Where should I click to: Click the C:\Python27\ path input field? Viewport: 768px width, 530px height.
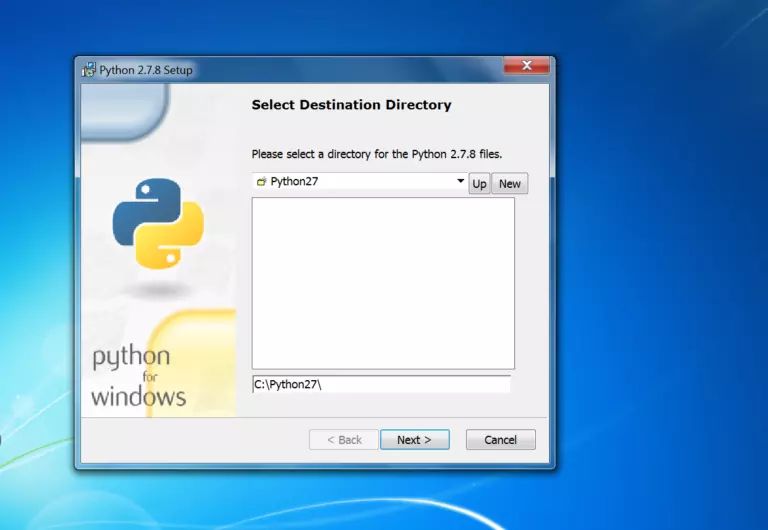(x=381, y=384)
